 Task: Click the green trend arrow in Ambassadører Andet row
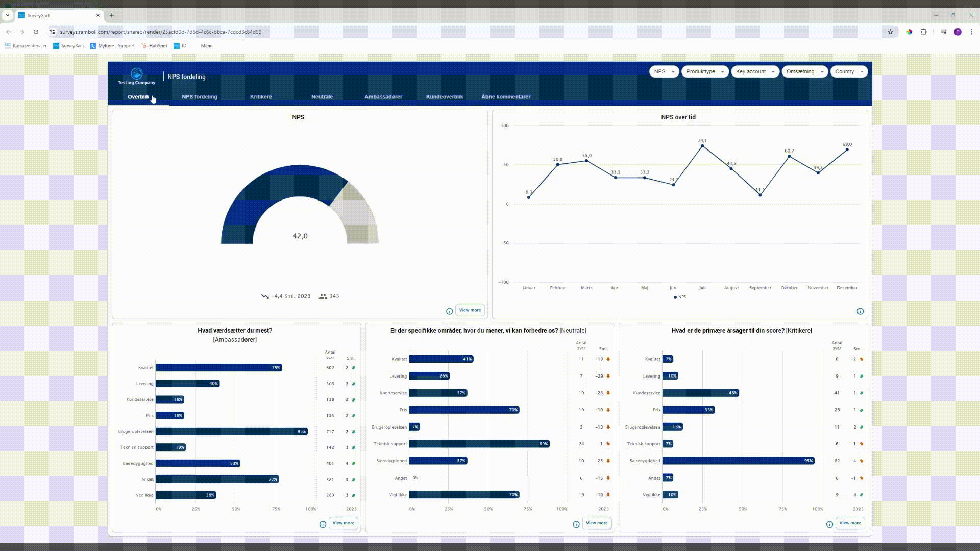click(353, 480)
